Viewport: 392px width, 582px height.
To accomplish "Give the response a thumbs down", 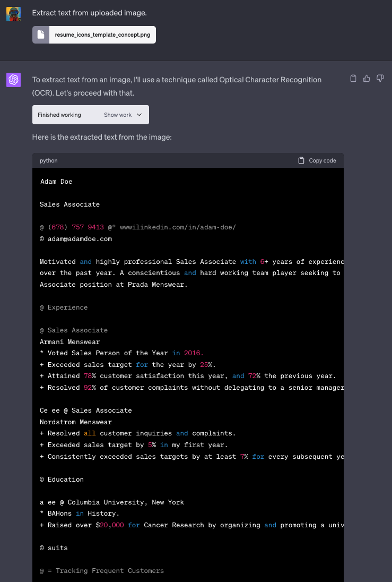I will [380, 79].
